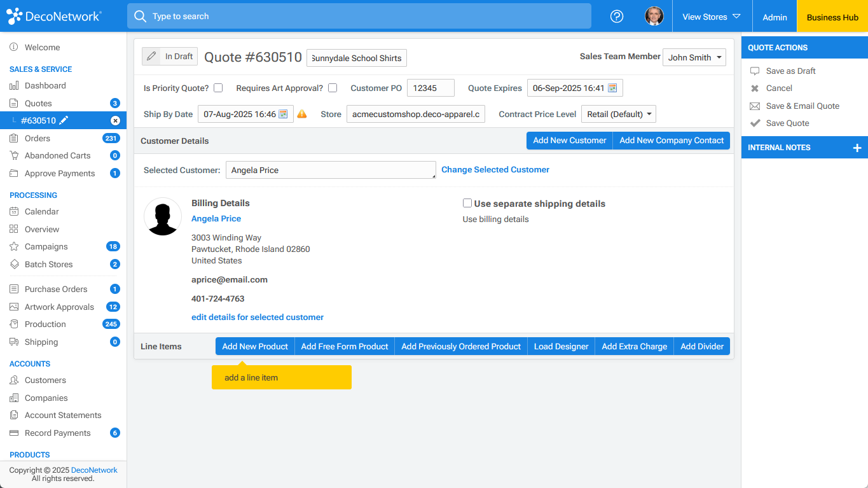The image size is (868, 488).
Task: Expand the Sales Team Member dropdown
Action: click(694, 57)
